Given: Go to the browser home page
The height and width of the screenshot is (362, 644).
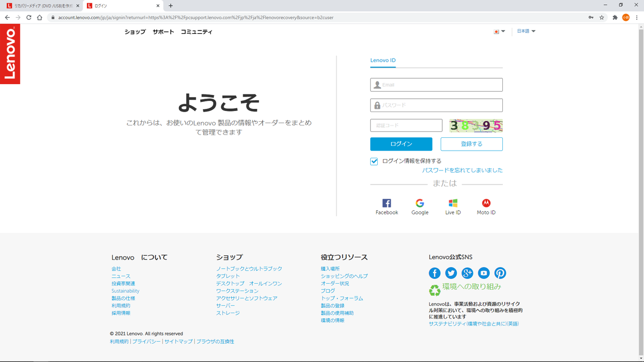Looking at the screenshot, I should [40, 17].
